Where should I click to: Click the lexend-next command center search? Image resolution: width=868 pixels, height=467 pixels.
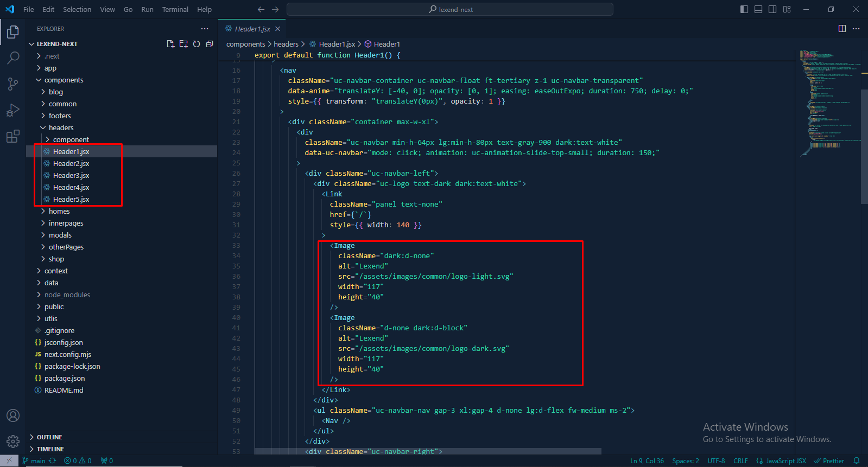tap(450, 9)
